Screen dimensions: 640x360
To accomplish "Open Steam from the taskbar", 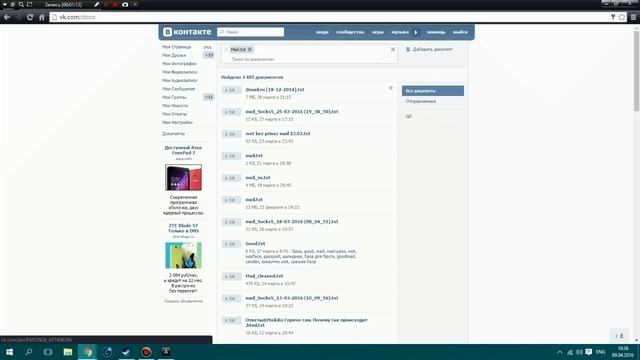I will tap(127, 352).
